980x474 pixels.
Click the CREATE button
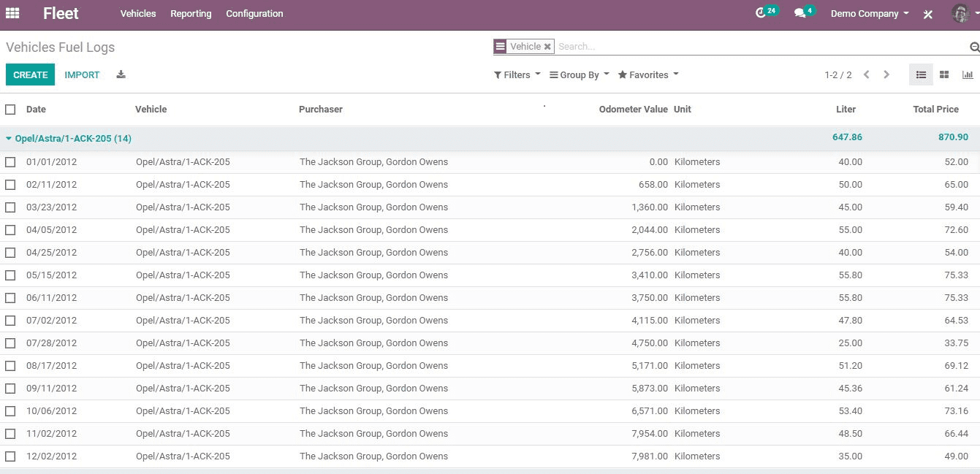[30, 74]
